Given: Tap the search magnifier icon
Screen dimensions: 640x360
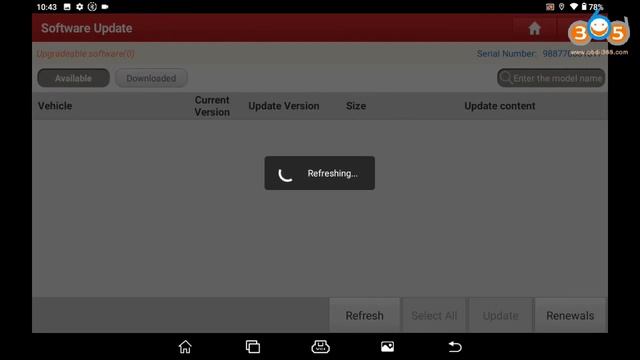Looking at the screenshot, I should (x=506, y=78).
